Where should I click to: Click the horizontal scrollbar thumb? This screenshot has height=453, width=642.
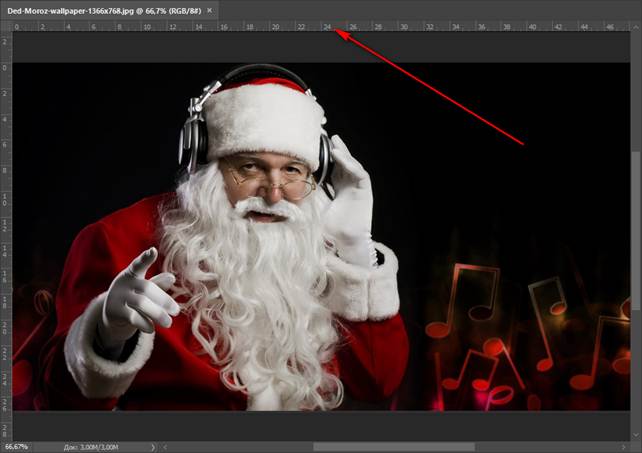pyautogui.click(x=394, y=447)
